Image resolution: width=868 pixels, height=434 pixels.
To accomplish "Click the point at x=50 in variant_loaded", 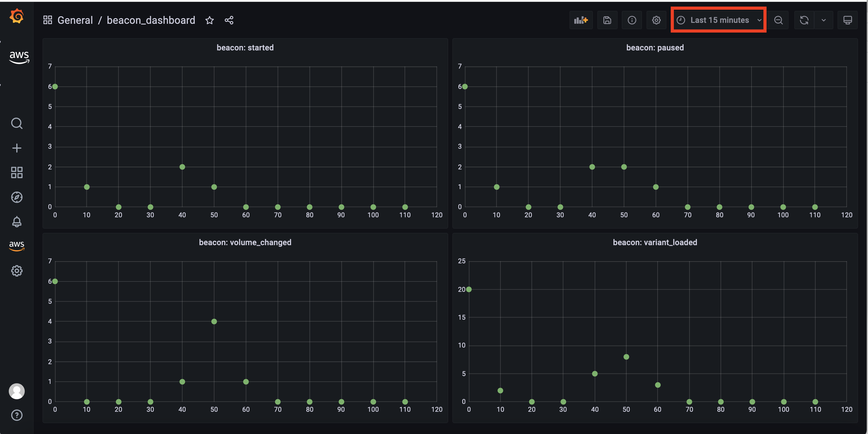I will (x=626, y=357).
